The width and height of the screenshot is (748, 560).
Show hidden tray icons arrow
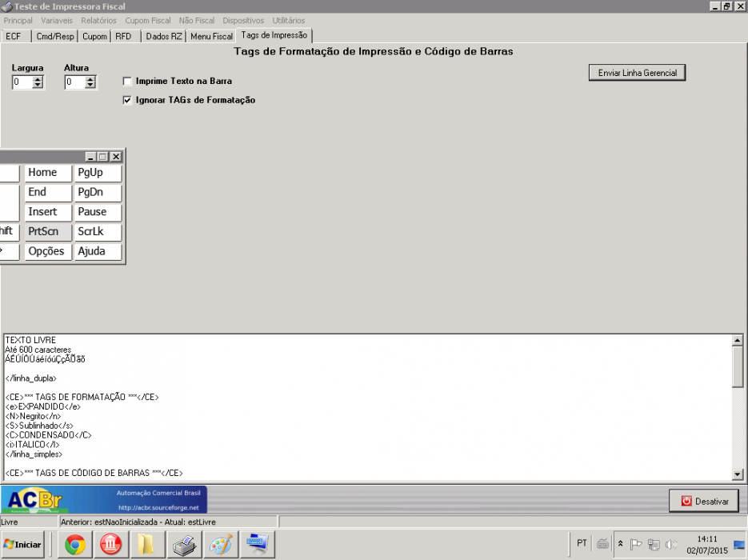(620, 544)
